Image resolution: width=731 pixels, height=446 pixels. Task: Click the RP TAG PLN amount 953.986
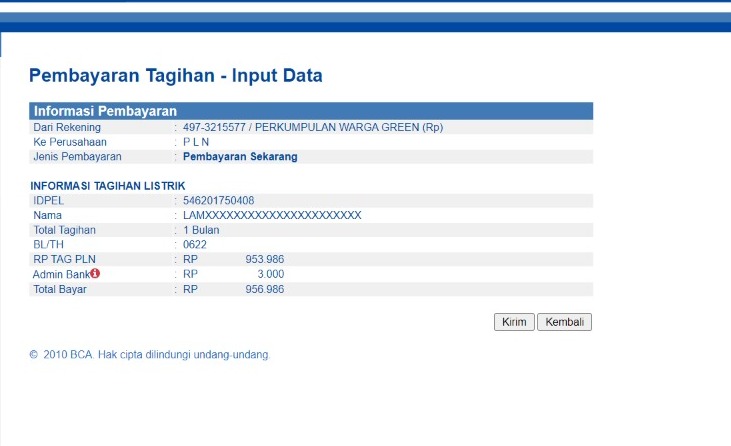click(265, 259)
